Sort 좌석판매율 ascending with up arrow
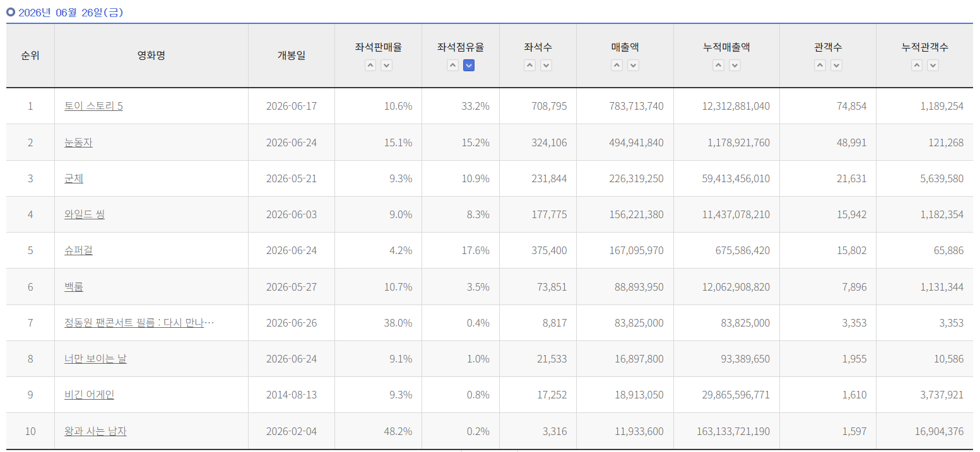Image resolution: width=980 pixels, height=452 pixels. [370, 65]
